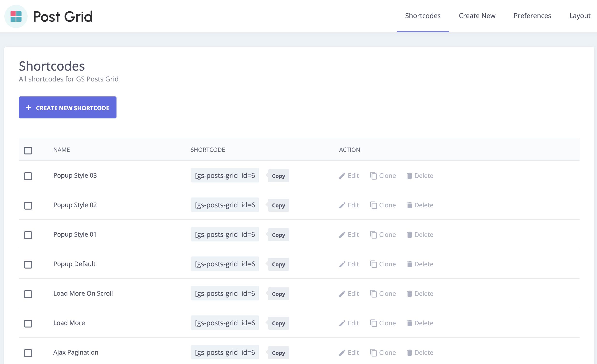Copy the Load More On Scroll shortcode
This screenshot has height=364, width=597.
(278, 294)
